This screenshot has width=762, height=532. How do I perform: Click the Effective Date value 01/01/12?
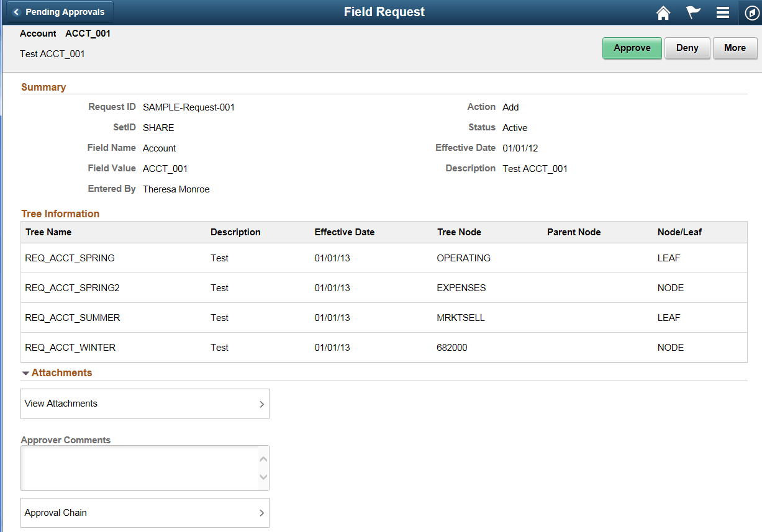pyautogui.click(x=520, y=148)
